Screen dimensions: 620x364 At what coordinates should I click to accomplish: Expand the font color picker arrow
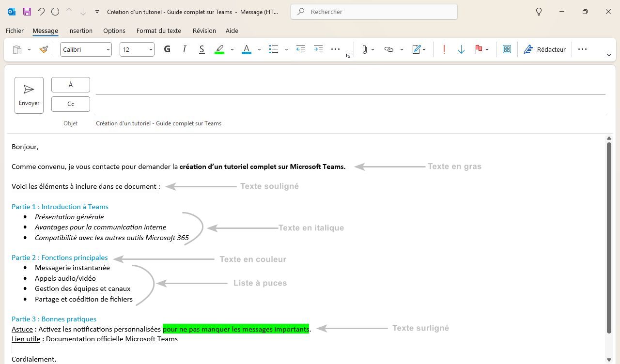(259, 49)
